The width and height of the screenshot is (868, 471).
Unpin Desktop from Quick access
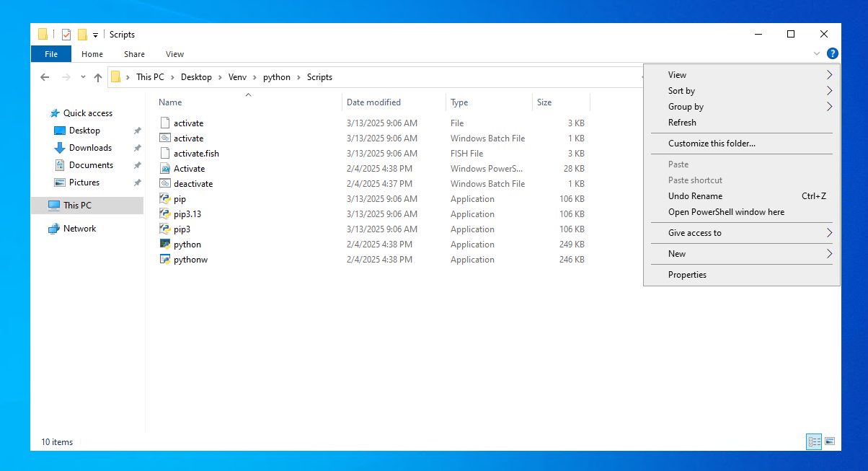pos(136,131)
